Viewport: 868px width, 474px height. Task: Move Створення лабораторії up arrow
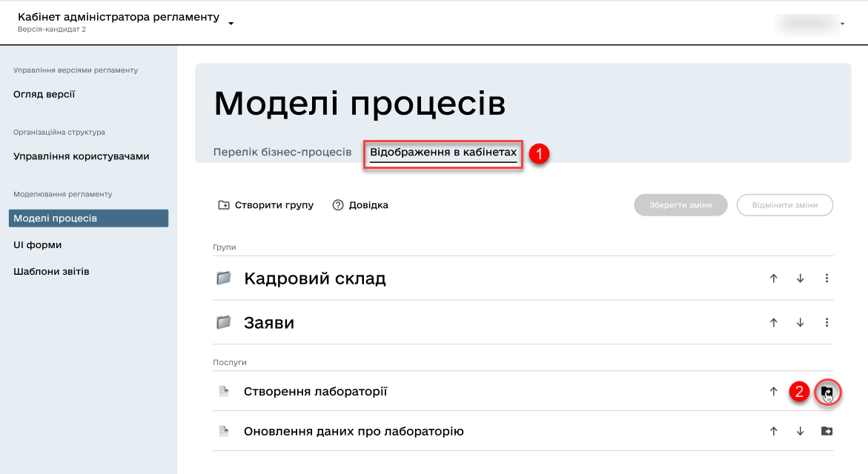point(773,391)
